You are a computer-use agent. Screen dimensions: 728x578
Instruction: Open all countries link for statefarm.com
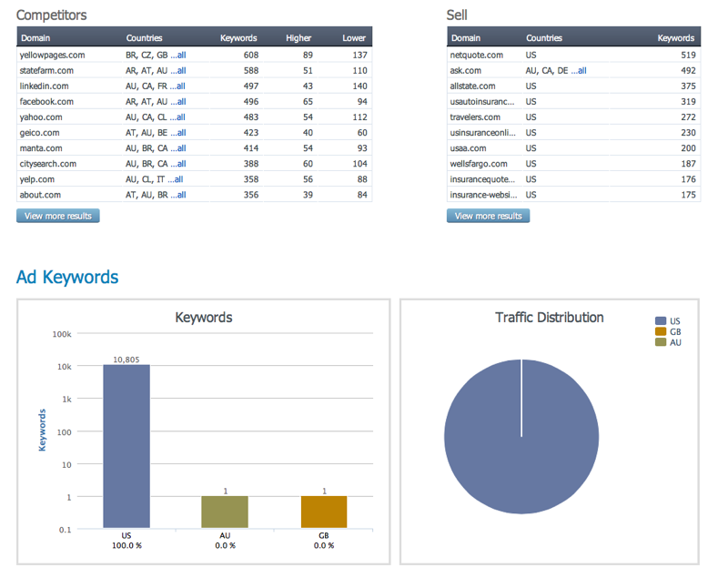click(x=177, y=71)
